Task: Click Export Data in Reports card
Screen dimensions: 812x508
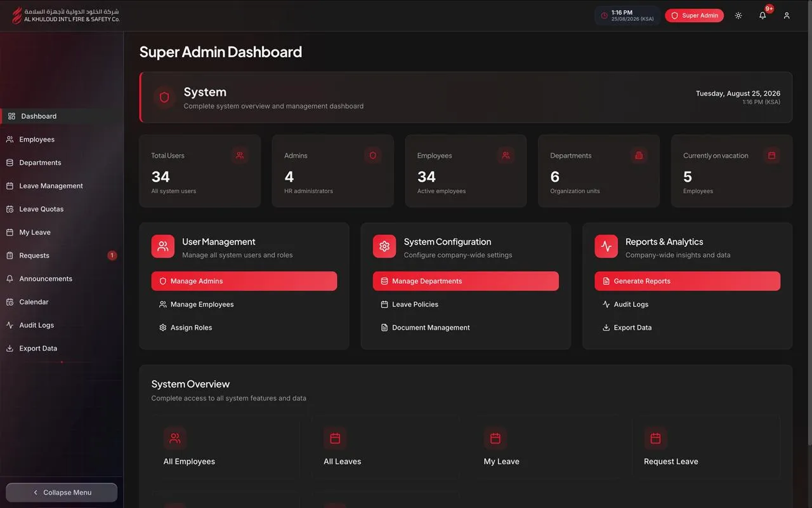Action: (687, 328)
